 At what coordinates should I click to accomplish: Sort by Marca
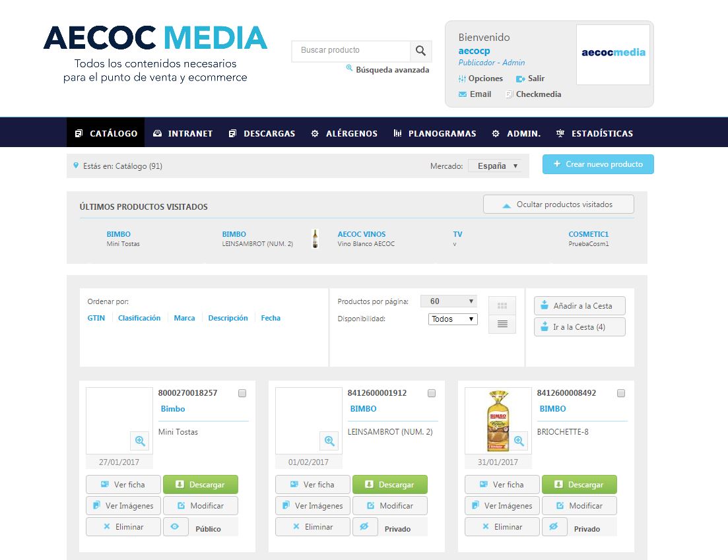(184, 318)
